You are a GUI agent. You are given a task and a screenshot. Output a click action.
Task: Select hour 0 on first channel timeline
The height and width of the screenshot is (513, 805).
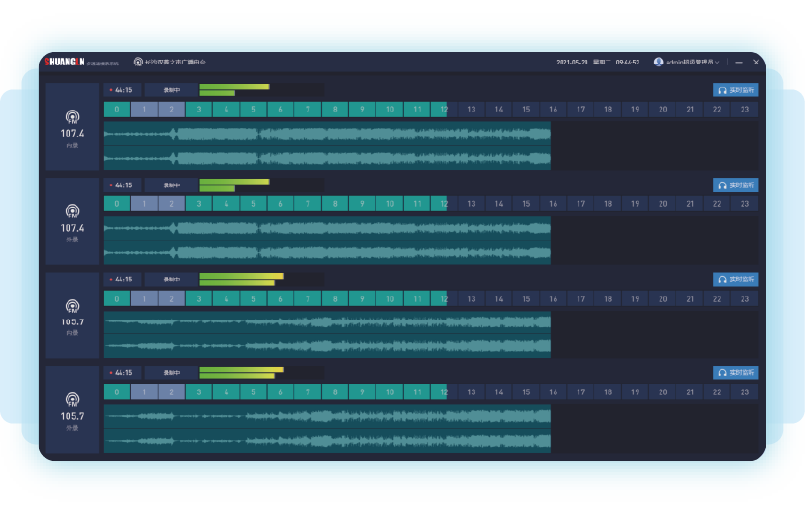tap(117, 109)
